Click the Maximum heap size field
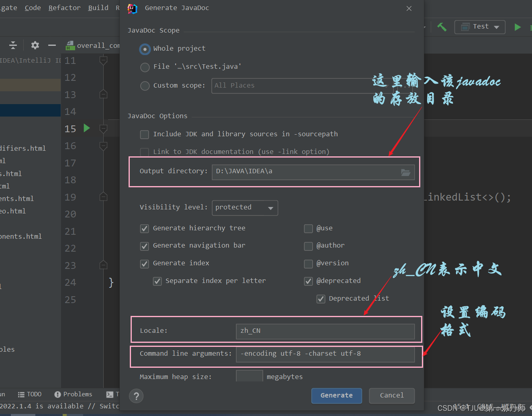532x416 pixels. click(250, 376)
